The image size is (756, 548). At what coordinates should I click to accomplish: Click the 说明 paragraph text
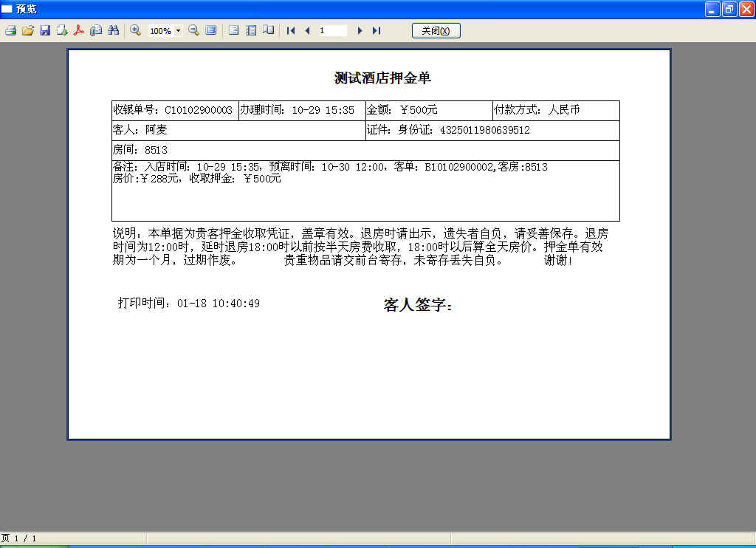pyautogui.click(x=360, y=247)
